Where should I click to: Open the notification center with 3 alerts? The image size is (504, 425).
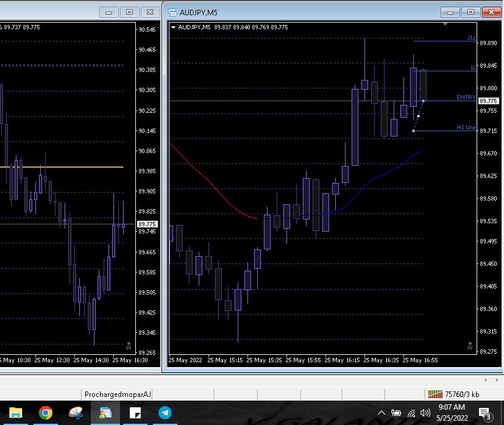pyautogui.click(x=484, y=414)
